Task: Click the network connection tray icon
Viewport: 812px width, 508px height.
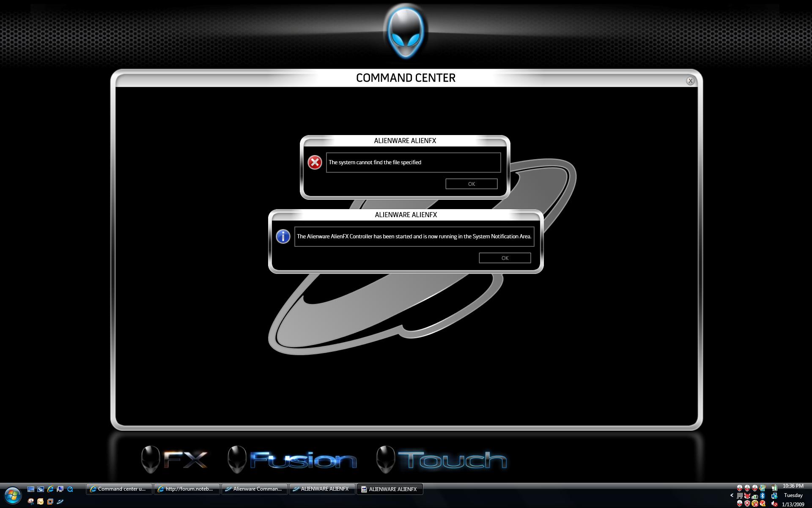Action: [774, 496]
